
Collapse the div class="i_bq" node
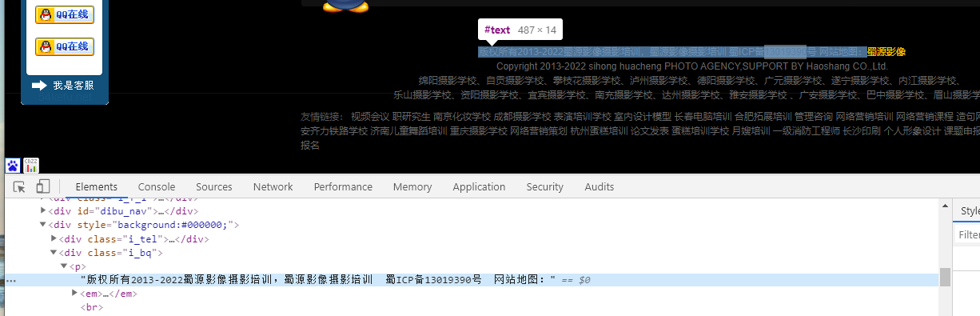tap(54, 253)
